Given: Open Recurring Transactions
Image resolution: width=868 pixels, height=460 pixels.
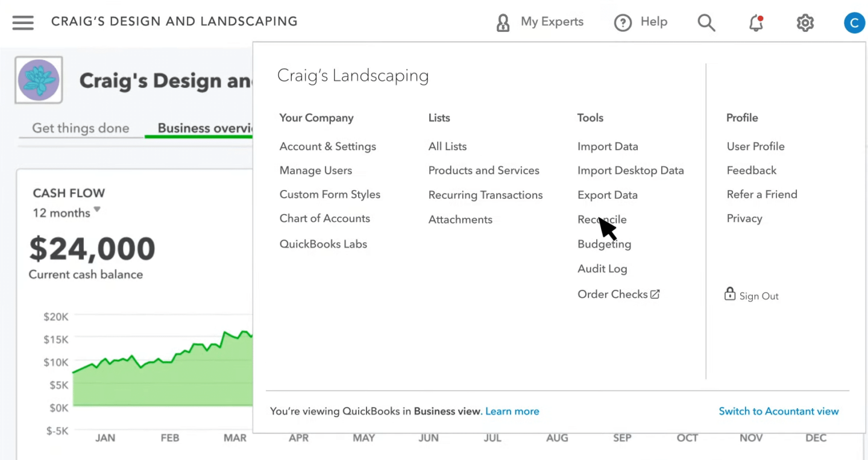Looking at the screenshot, I should coord(486,195).
